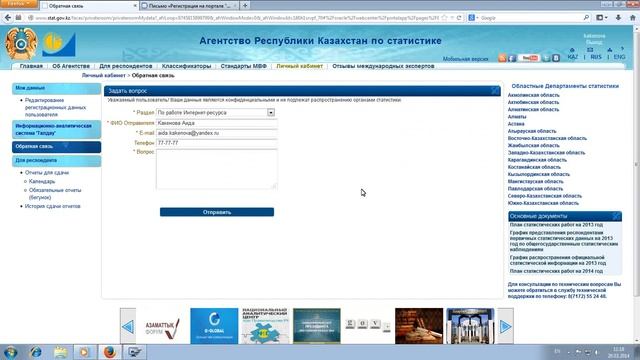Screen dimensions: 640x360
Task: Open 'Для респондентов' menu item
Action: tap(126, 66)
